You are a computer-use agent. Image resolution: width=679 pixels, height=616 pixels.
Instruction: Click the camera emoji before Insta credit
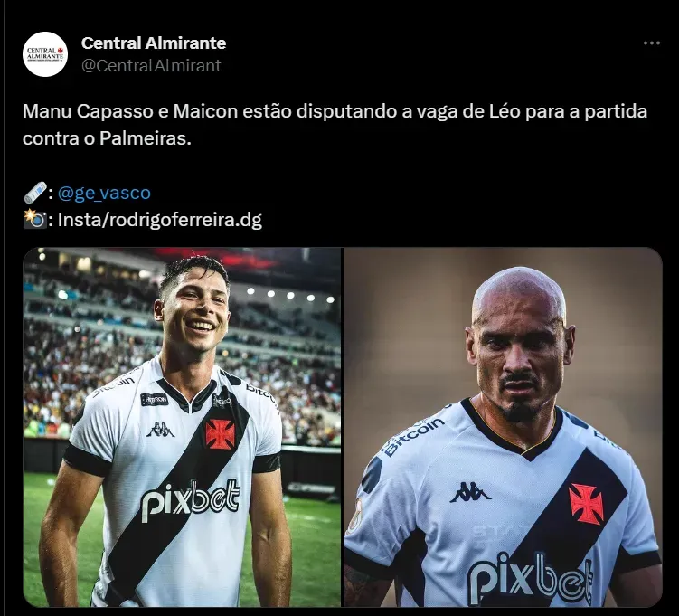pos(34,219)
